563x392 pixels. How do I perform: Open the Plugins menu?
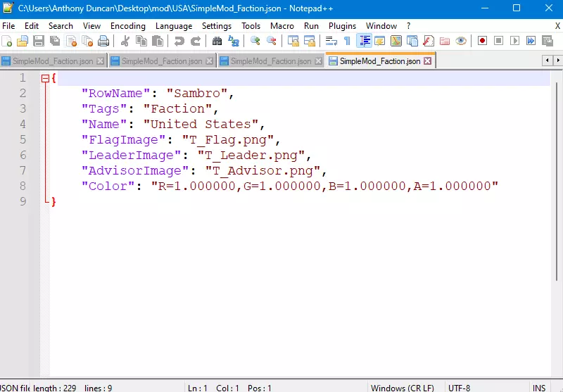(x=343, y=26)
